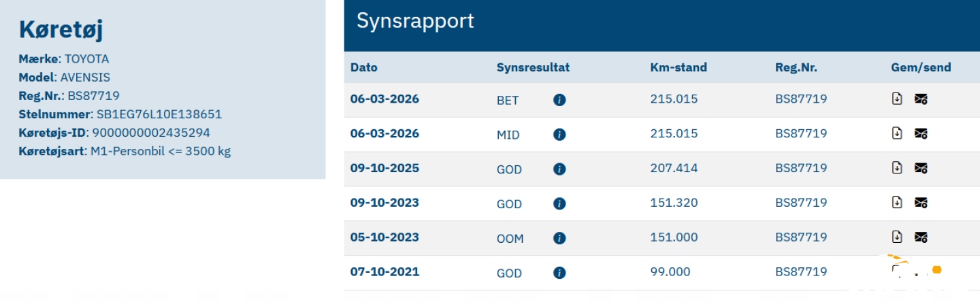Send MID inspection report by email
Image resolution: width=980 pixels, height=302 pixels.
[921, 133]
